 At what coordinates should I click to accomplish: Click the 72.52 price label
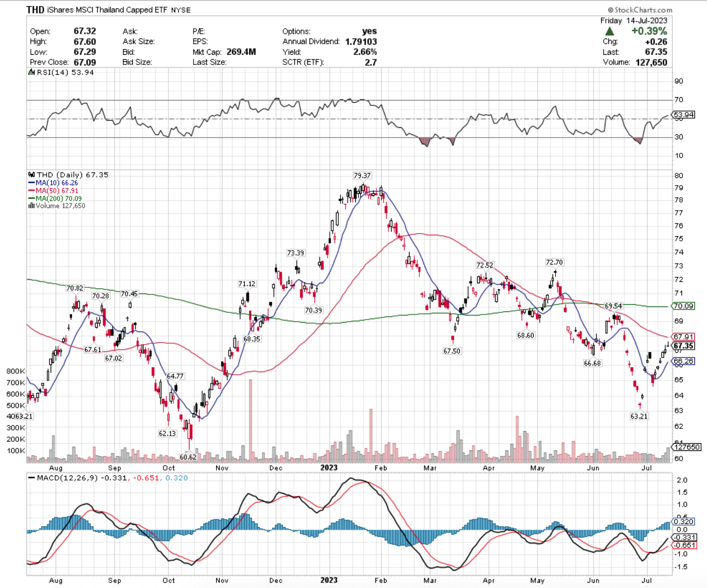point(485,265)
